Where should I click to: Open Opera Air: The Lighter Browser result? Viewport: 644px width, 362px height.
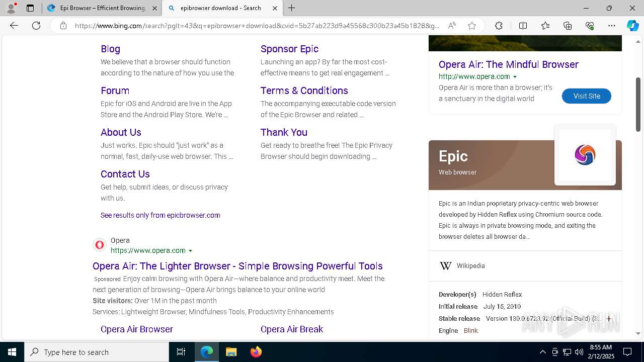[237, 266]
